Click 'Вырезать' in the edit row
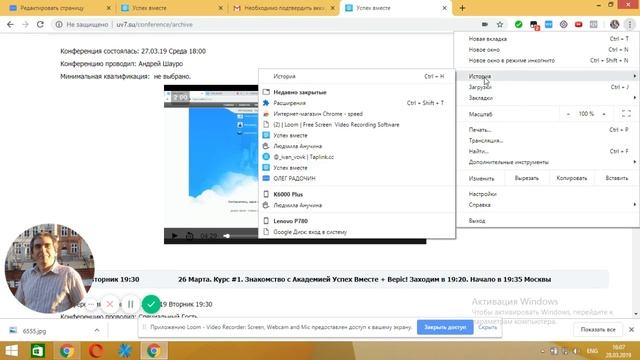Image resolution: width=640 pixels, height=360 pixels. tap(527, 178)
